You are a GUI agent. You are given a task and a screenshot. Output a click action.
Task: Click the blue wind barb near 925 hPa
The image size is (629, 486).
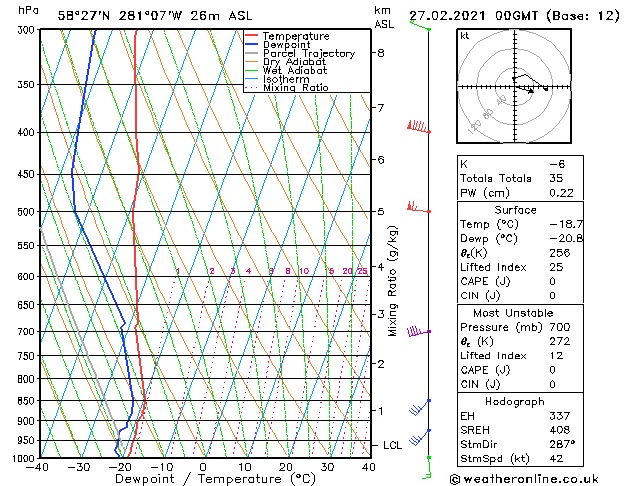[420, 437]
